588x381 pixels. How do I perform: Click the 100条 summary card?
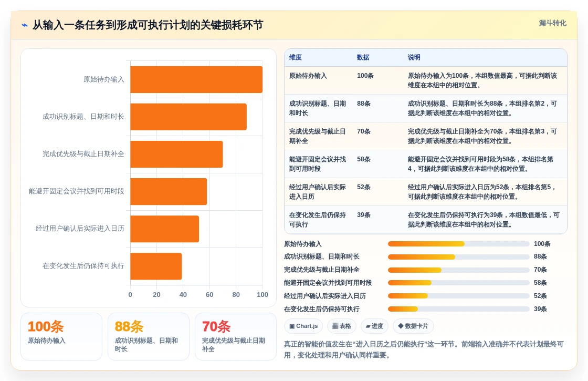[x=61, y=337]
